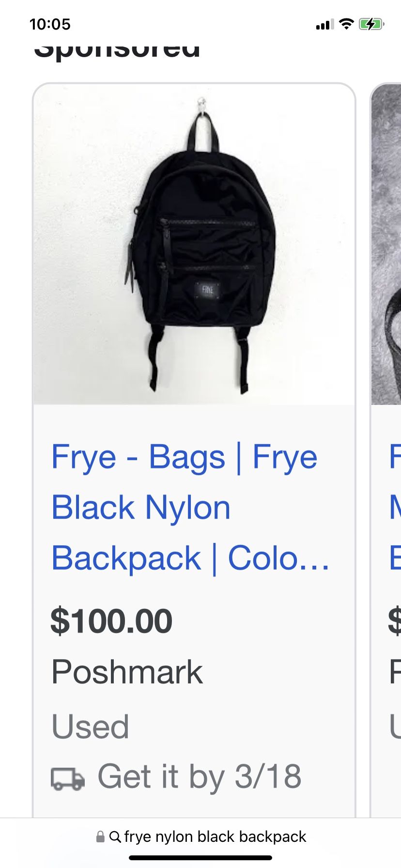
Task: Tap the Poshmark seller name
Action: (x=127, y=672)
